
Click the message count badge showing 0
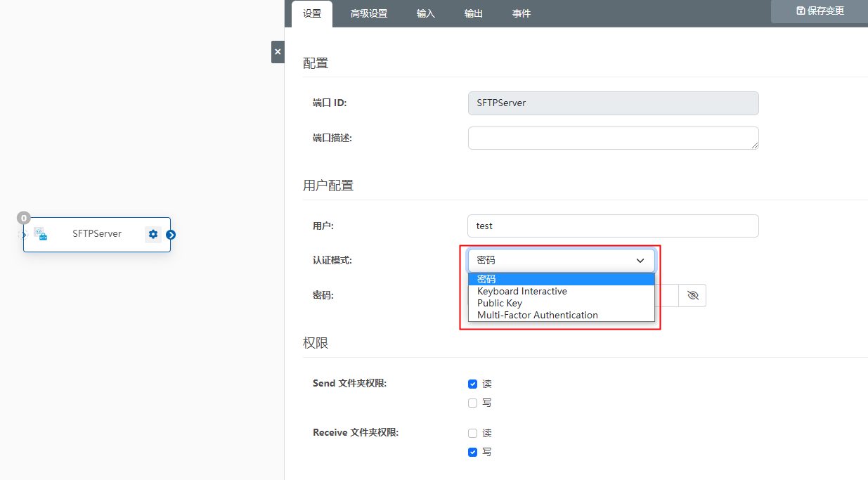coord(23,219)
